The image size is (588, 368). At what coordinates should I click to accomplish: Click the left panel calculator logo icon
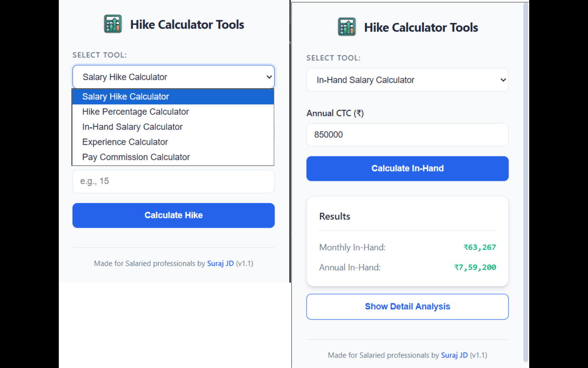pyautogui.click(x=113, y=24)
